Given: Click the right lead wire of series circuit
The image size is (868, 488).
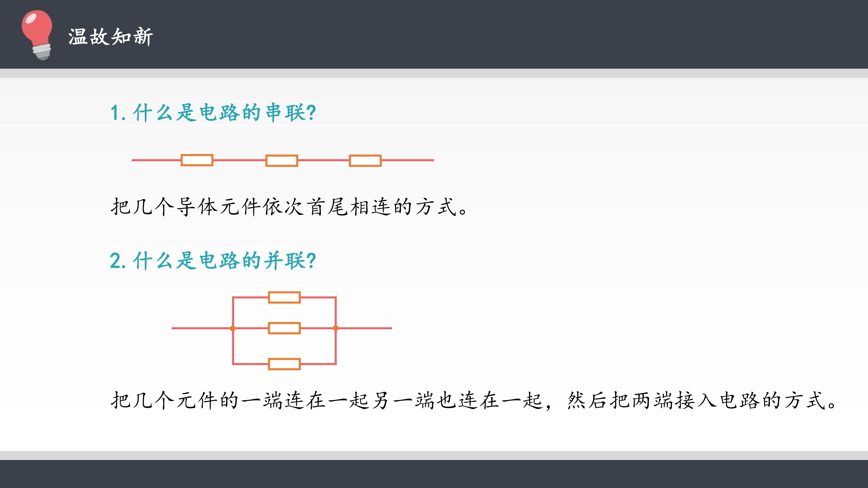Looking at the screenshot, I should click(408, 160).
